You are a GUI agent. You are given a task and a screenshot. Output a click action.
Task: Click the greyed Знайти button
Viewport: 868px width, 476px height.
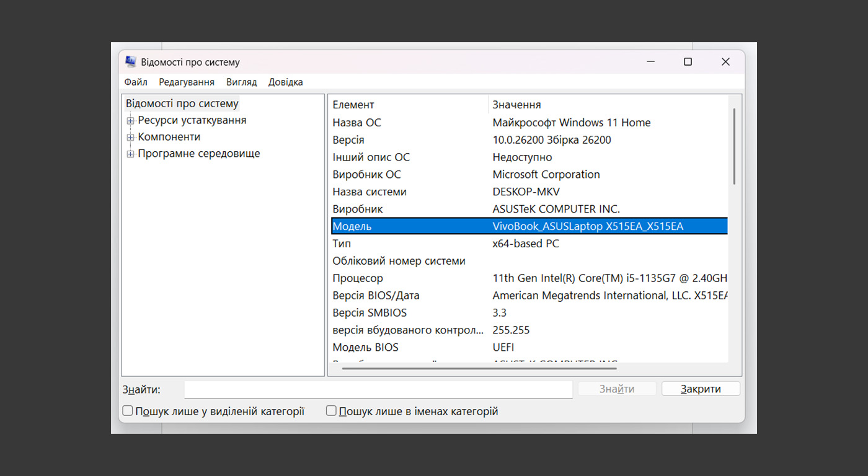click(617, 389)
